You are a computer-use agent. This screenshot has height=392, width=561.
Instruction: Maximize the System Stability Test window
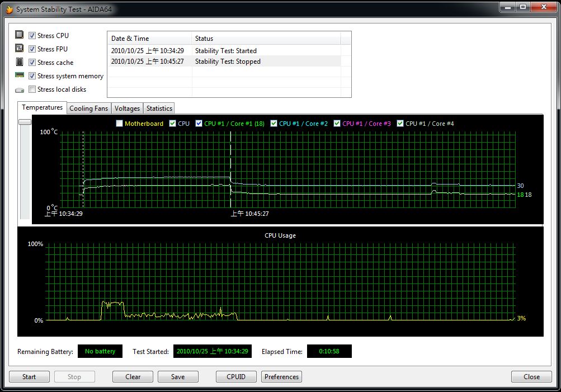[523, 7]
